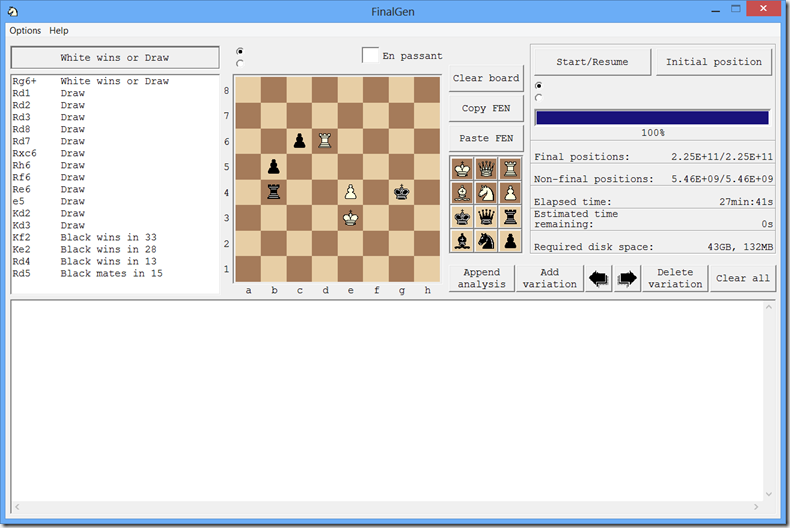The height and width of the screenshot is (528, 790).
Task: Click the 100% analysis progress bar
Action: pos(652,117)
